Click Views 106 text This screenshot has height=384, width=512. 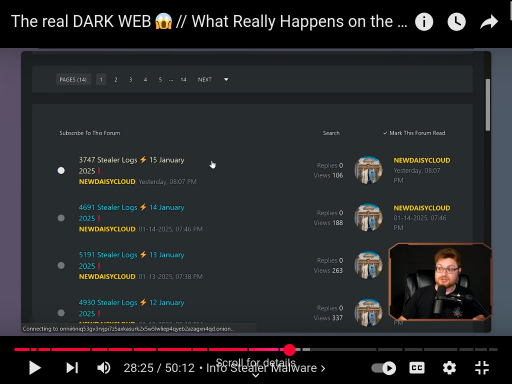coord(328,175)
